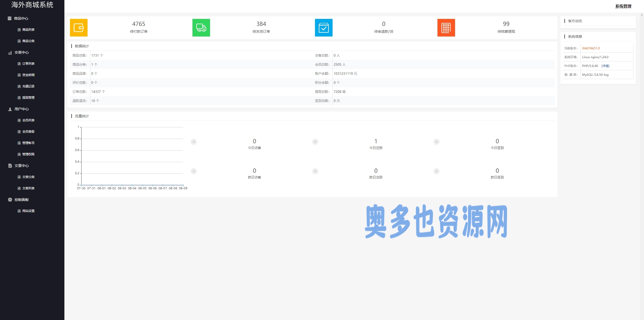Click the bar-chart icon beside 交易中心

10,53
